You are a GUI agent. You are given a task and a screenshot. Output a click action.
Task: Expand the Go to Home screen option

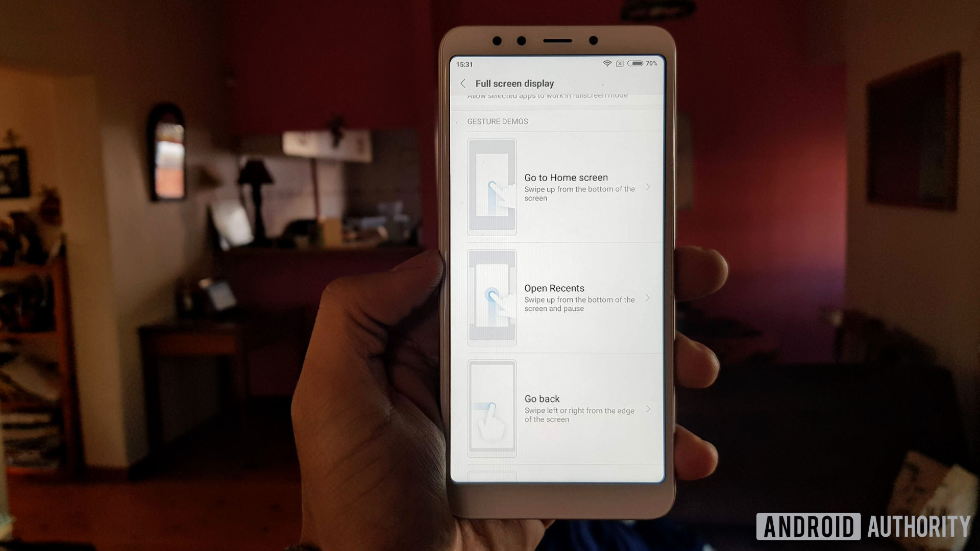pos(648,187)
